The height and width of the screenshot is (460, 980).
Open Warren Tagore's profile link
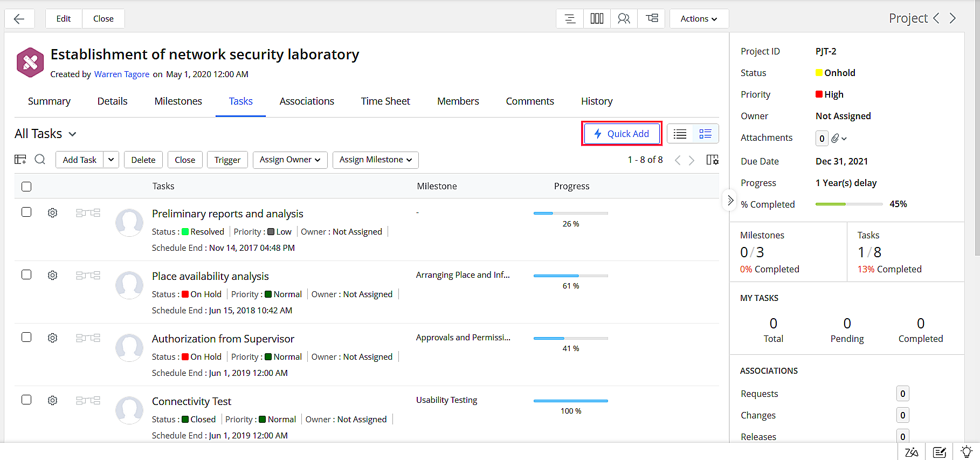[122, 74]
